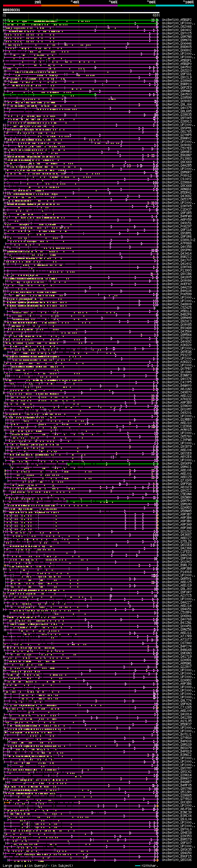Select hit label UniRef100_O49870
The image size is (197, 868).
[x=177, y=392]
